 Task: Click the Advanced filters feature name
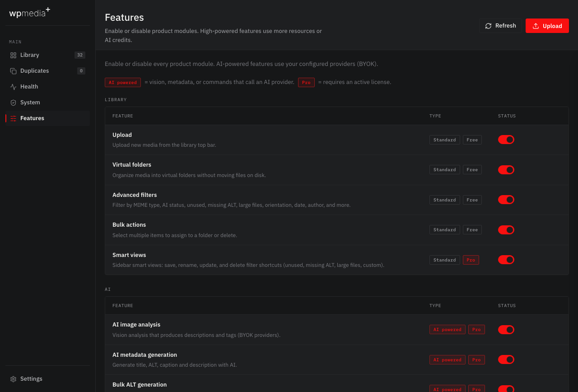coord(135,195)
